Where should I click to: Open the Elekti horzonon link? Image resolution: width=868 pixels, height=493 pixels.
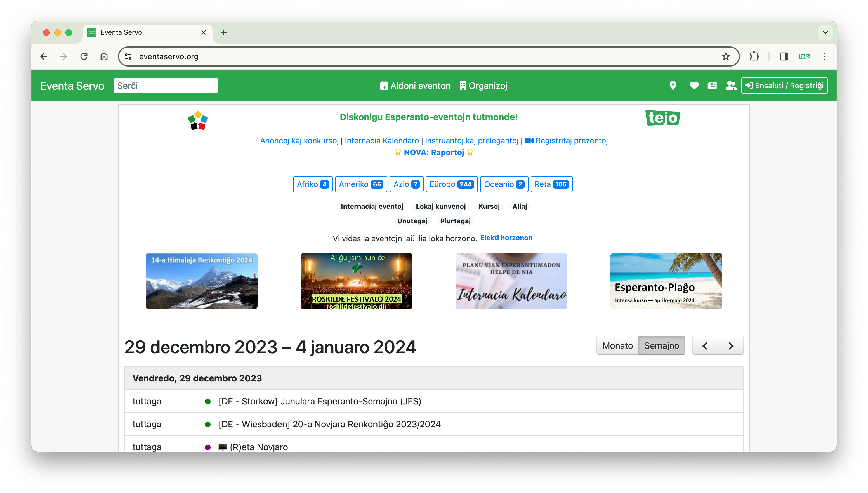tap(506, 238)
